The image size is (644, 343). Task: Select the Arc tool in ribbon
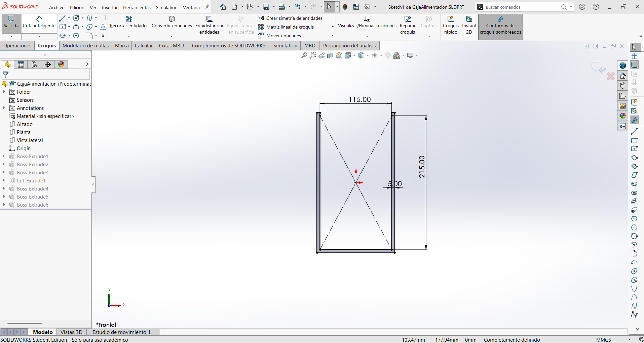click(x=76, y=27)
